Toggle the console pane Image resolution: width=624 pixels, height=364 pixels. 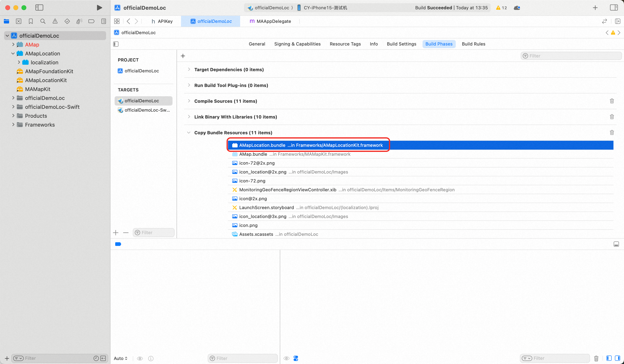(617, 358)
